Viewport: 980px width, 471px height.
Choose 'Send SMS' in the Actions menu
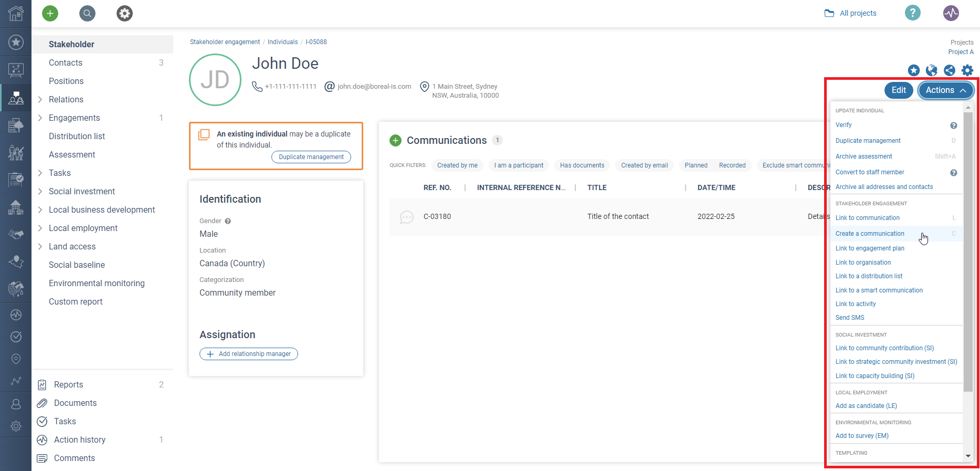tap(850, 318)
